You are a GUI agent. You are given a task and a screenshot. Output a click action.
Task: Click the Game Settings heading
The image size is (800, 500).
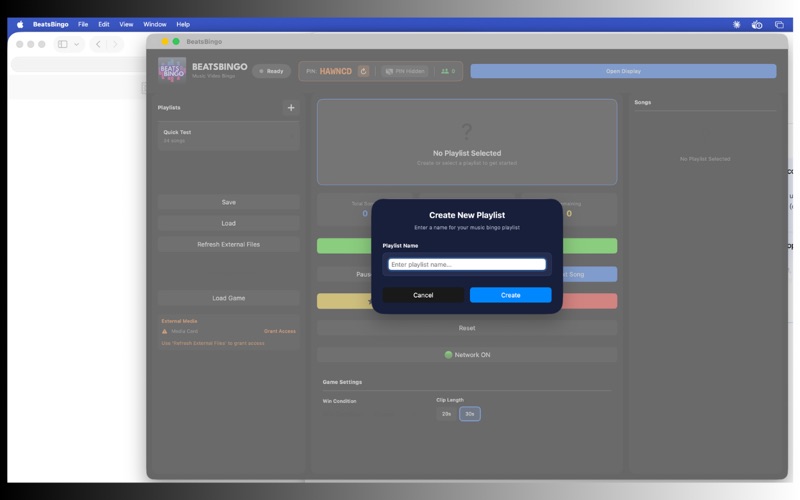click(x=342, y=382)
